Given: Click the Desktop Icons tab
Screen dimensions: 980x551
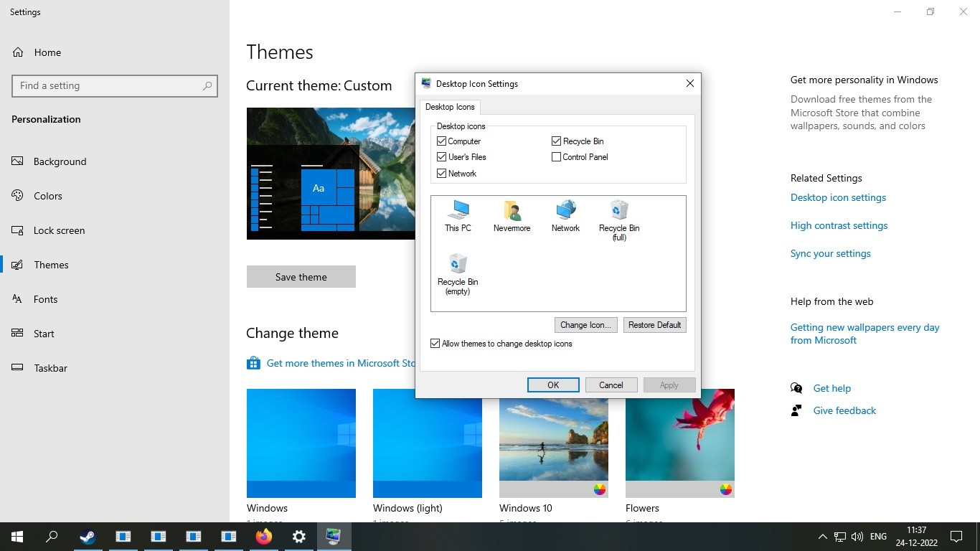Looking at the screenshot, I should click(x=450, y=107).
